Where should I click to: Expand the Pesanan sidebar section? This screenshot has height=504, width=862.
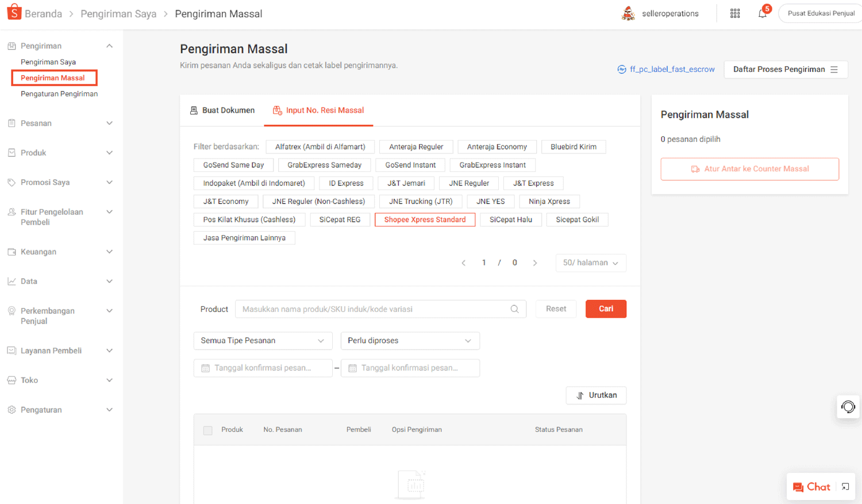pyautogui.click(x=109, y=123)
